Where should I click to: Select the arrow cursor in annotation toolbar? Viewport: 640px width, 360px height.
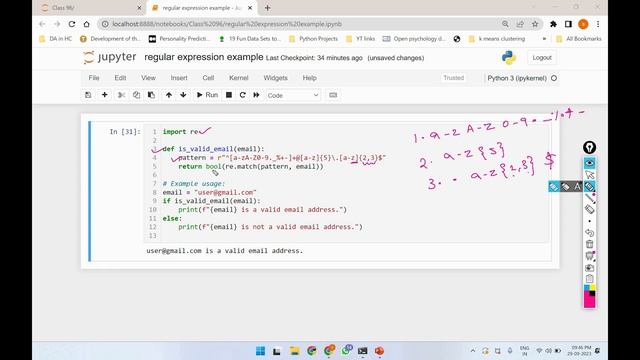[589, 175]
